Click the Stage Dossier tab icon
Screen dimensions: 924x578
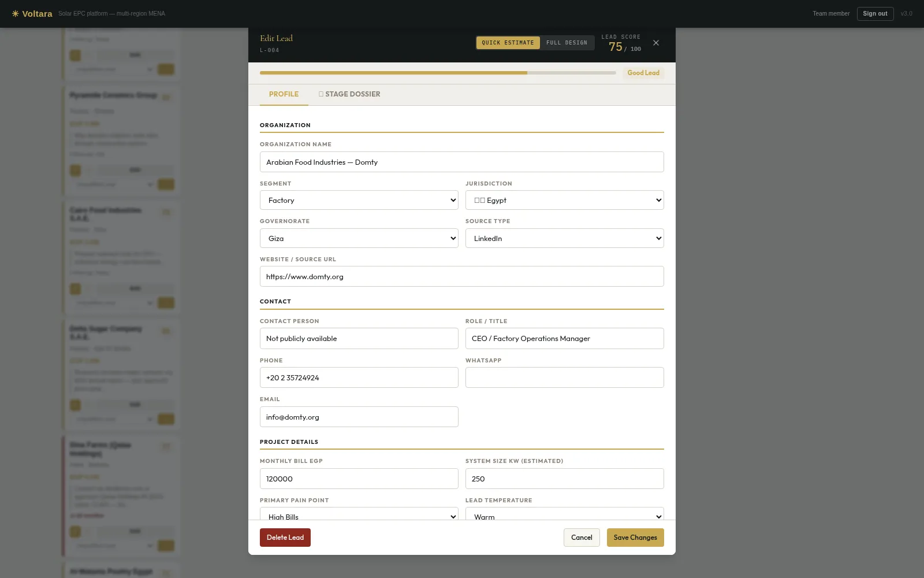pos(321,94)
